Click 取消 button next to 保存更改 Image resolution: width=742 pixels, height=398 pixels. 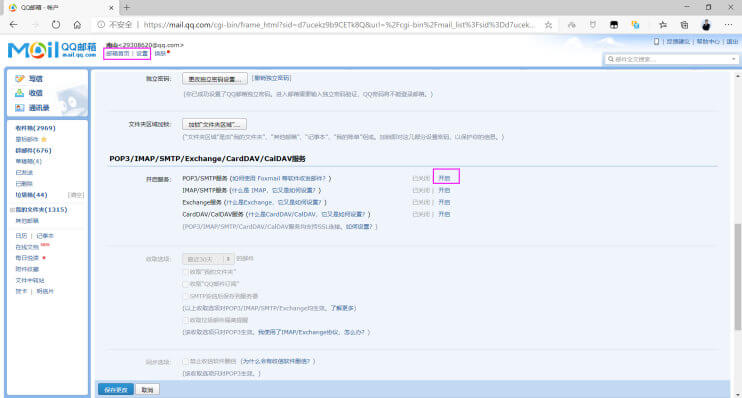(x=148, y=389)
